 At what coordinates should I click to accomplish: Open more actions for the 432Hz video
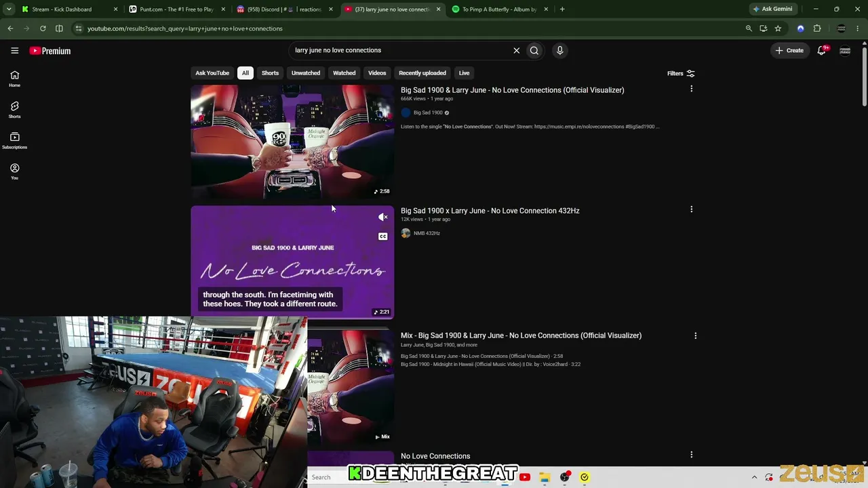691,209
